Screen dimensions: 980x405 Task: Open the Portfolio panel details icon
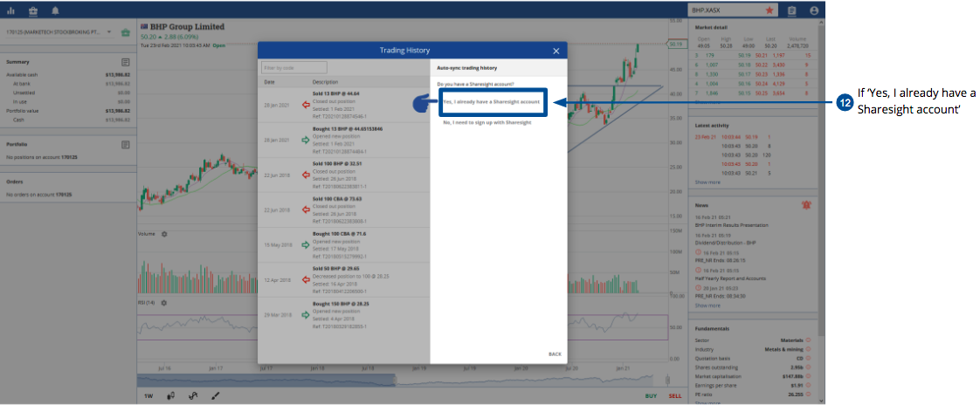pos(126,144)
